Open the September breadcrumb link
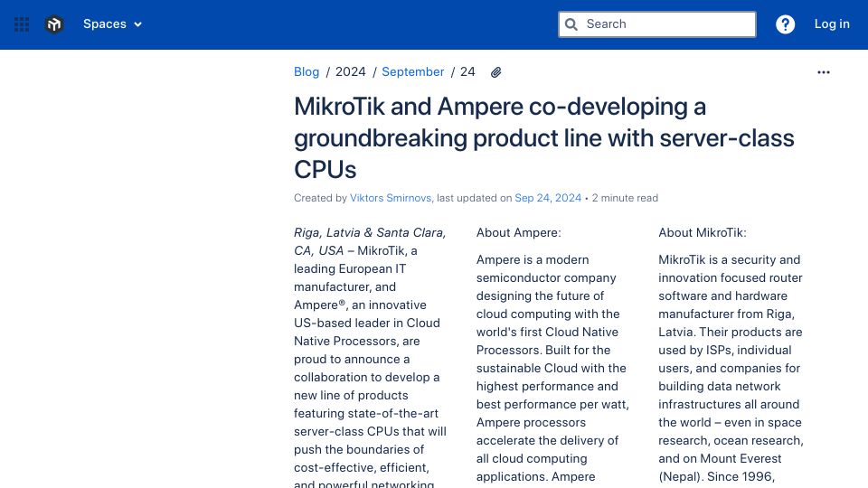The image size is (868, 488). point(412,72)
